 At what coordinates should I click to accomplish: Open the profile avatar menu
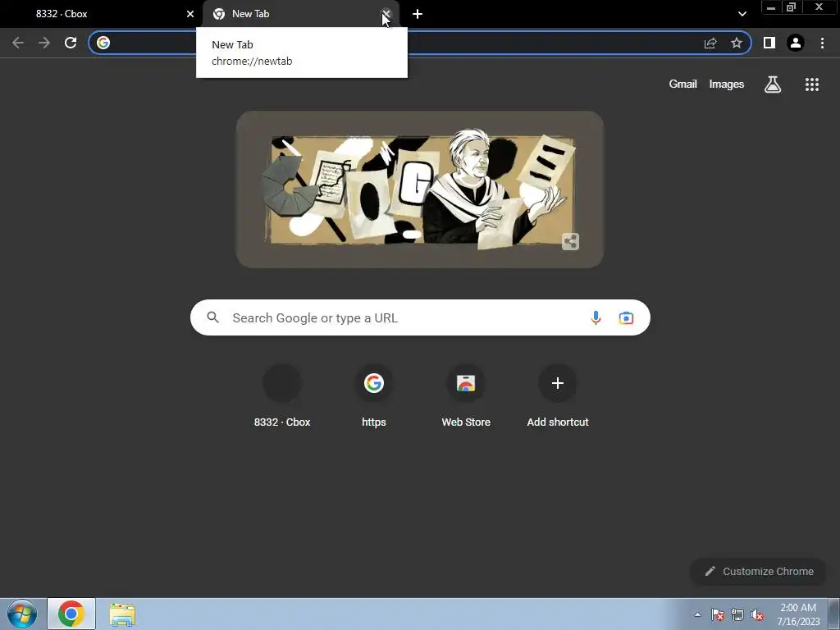point(796,43)
